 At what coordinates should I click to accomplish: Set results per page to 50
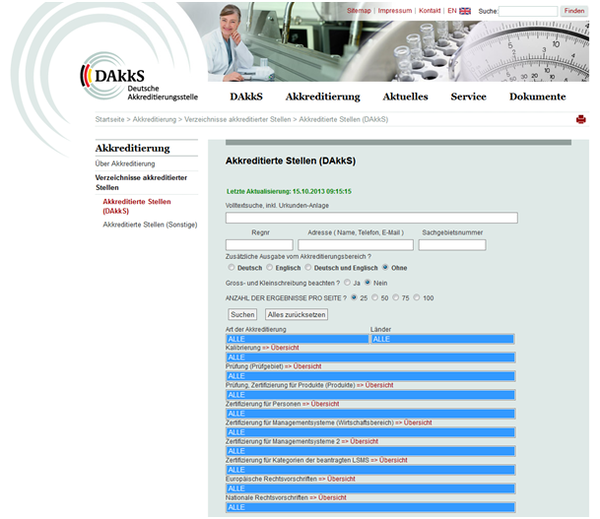[x=376, y=298]
